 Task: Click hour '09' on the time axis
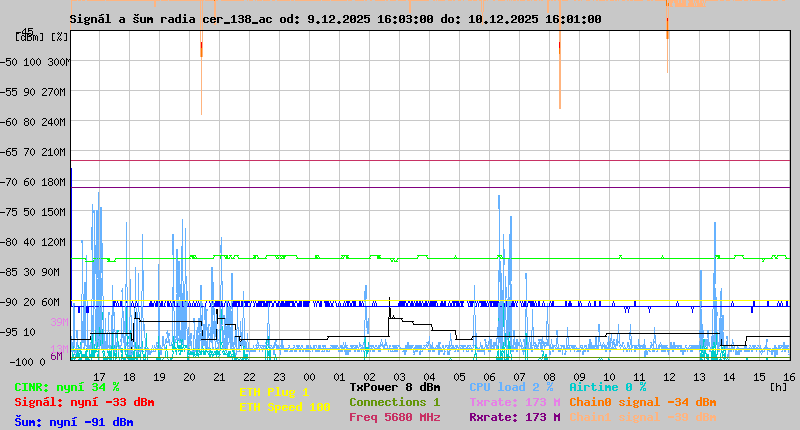pos(580,377)
